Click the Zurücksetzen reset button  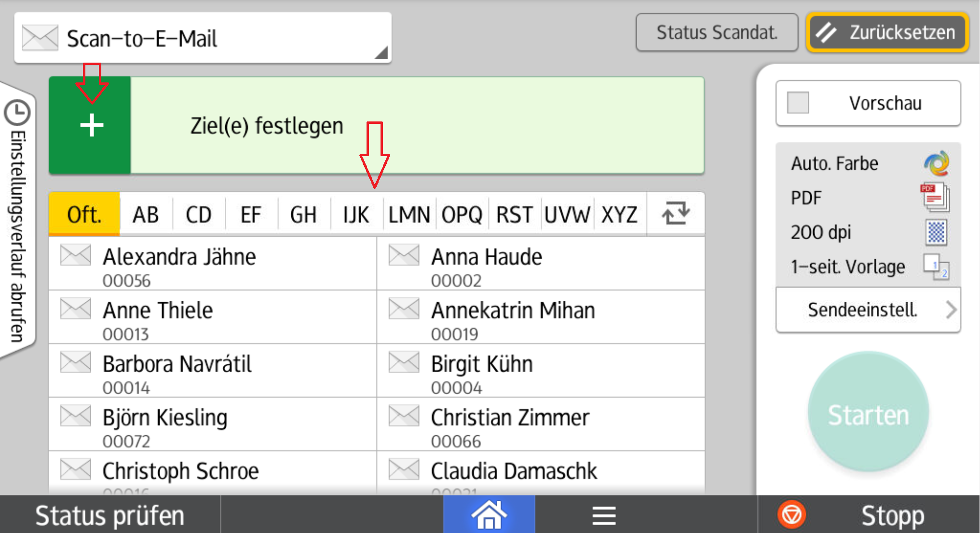click(x=887, y=32)
